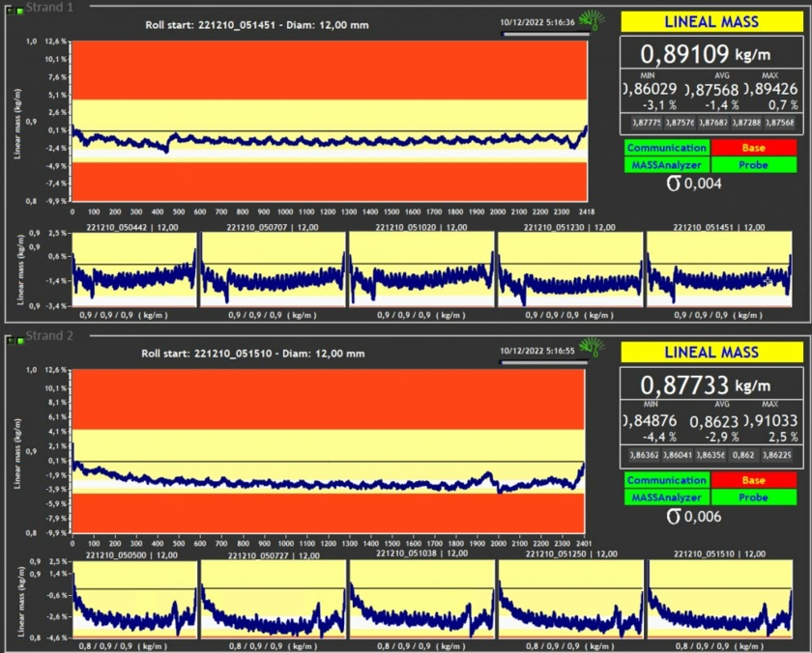Open roll 221210_050442 history thumbnail chart

click(x=134, y=270)
